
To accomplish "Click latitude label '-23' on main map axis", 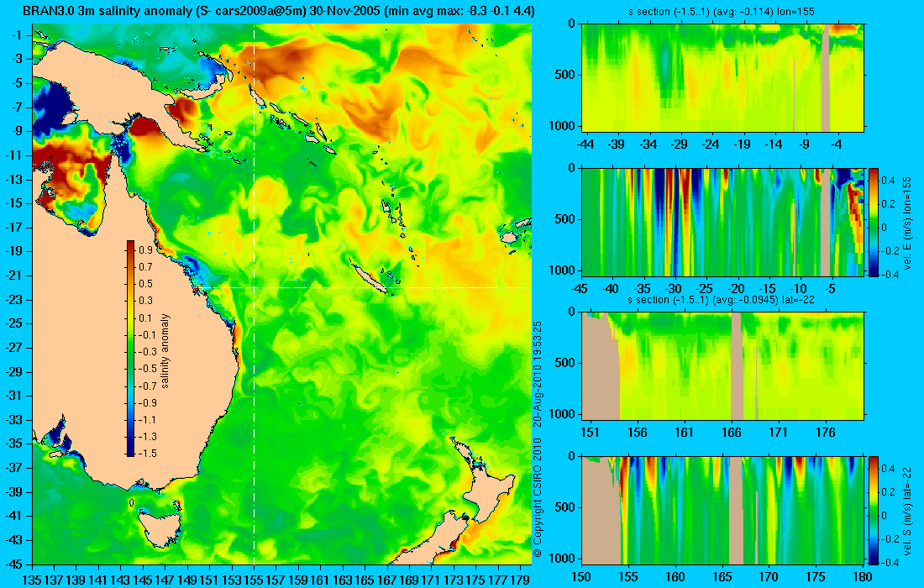I will (13, 300).
